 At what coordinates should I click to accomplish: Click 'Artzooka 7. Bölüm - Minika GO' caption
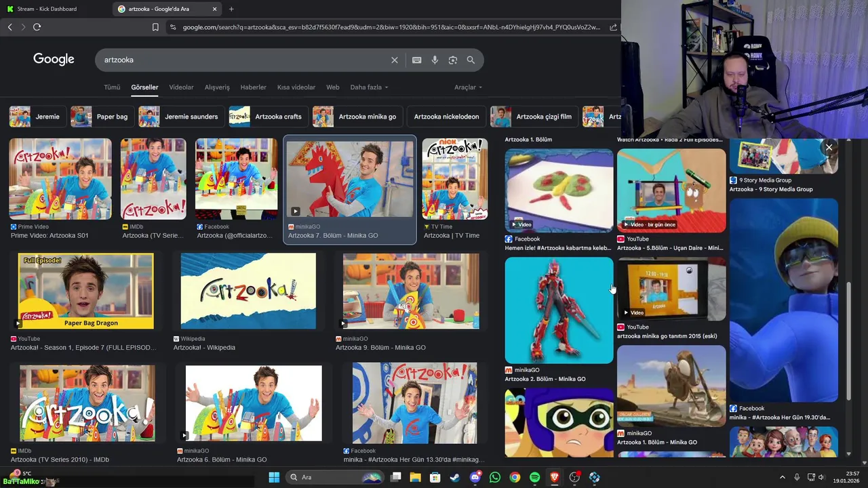(x=333, y=236)
